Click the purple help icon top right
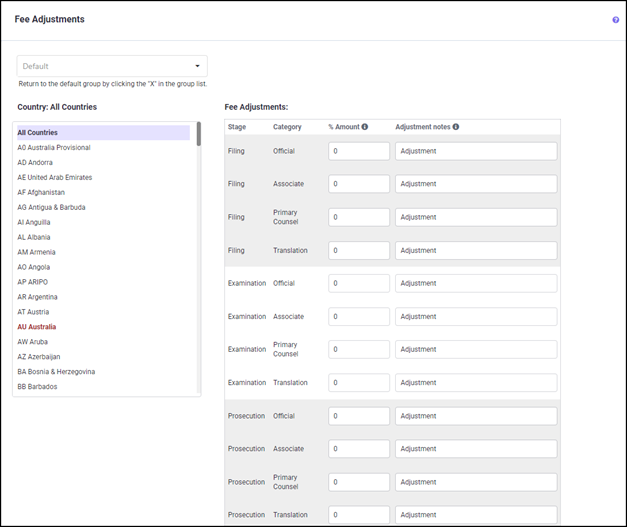The height and width of the screenshot is (527, 627). click(x=615, y=20)
